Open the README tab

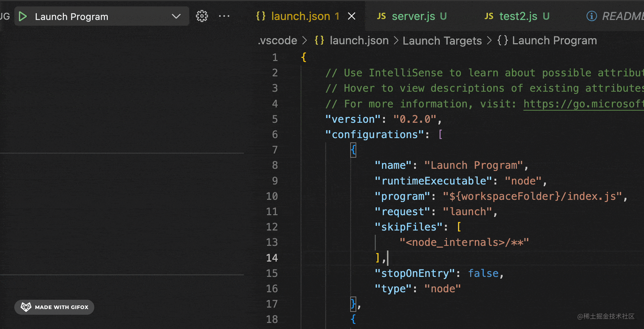pos(623,16)
